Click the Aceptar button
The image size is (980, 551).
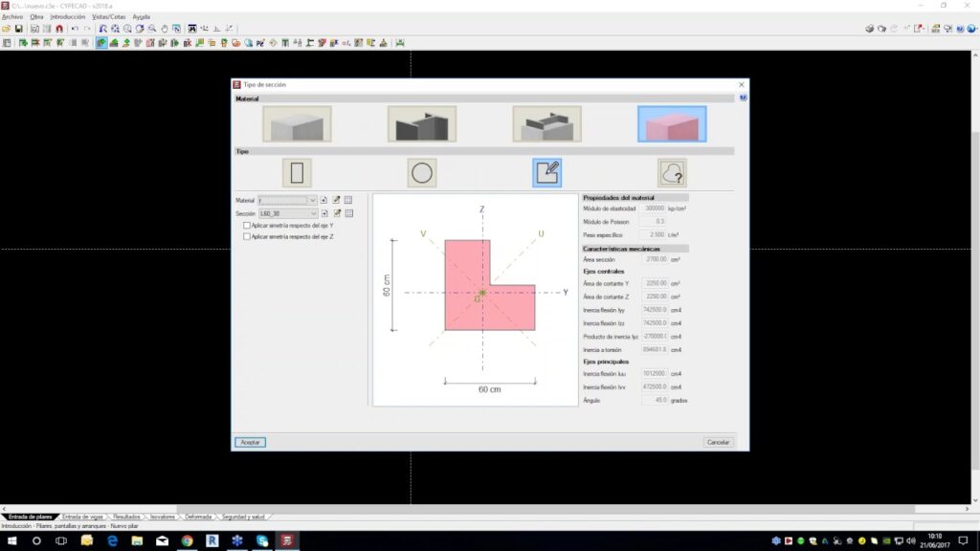(x=250, y=442)
